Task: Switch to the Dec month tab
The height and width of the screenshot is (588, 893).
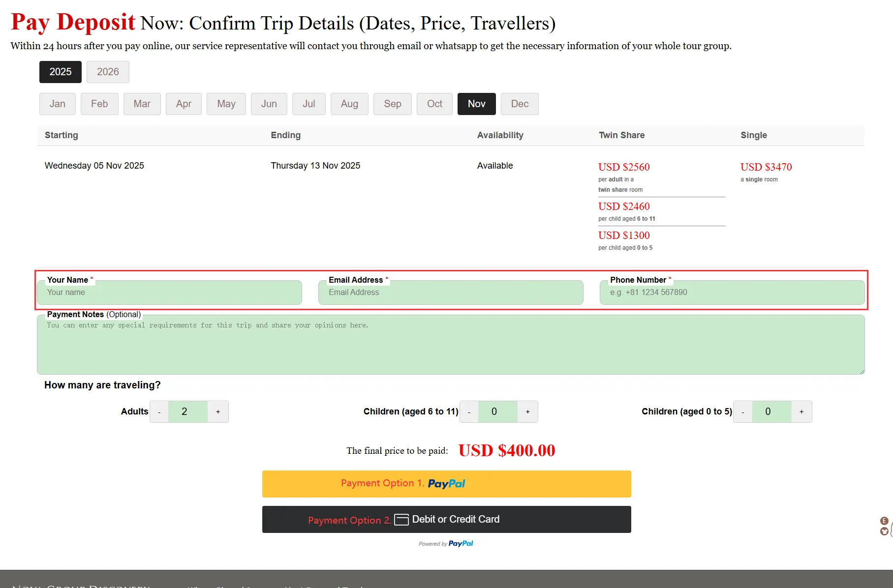Action: 520,104
